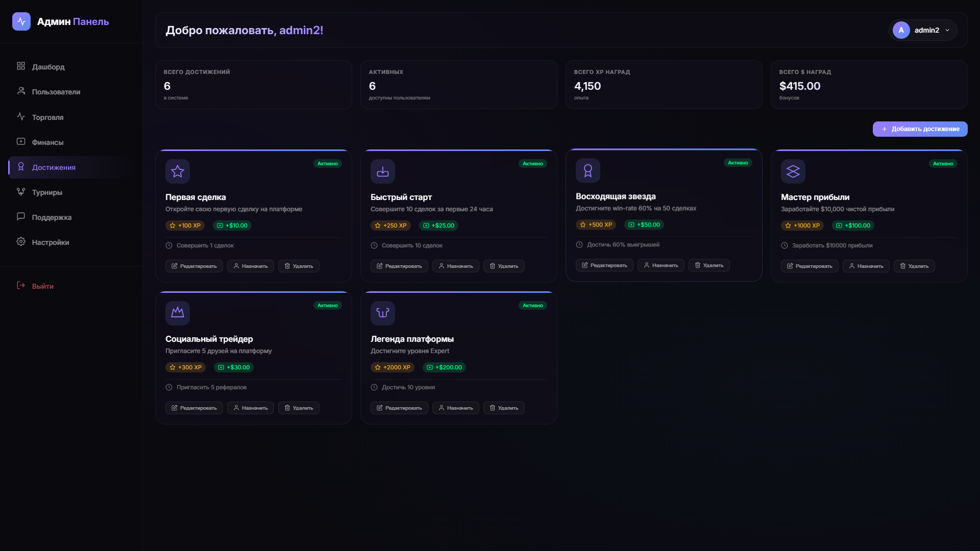Click the +$10.00 reward badge
The height and width of the screenshot is (551, 980).
[x=232, y=226]
